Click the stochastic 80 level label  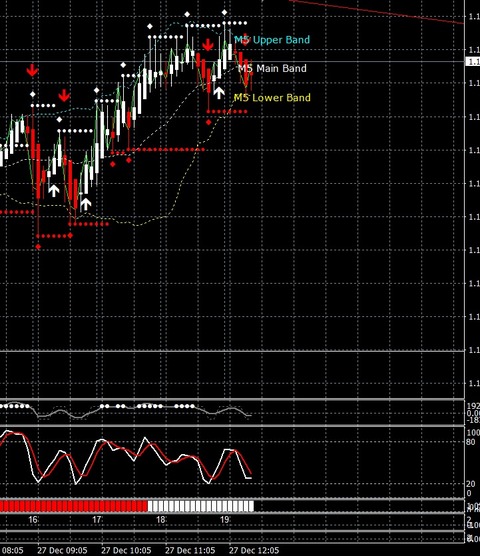pyautogui.click(x=471, y=442)
